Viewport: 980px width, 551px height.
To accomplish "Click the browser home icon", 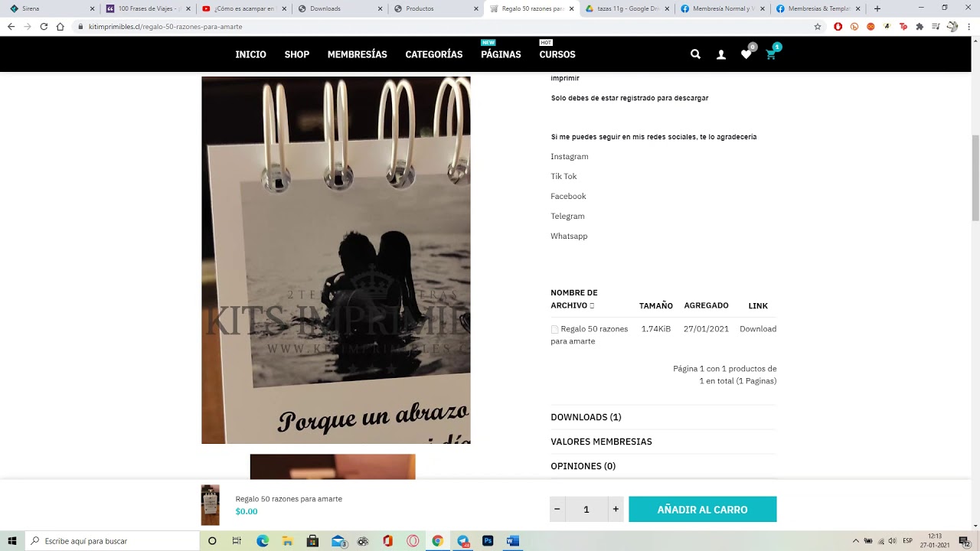I will [60, 26].
